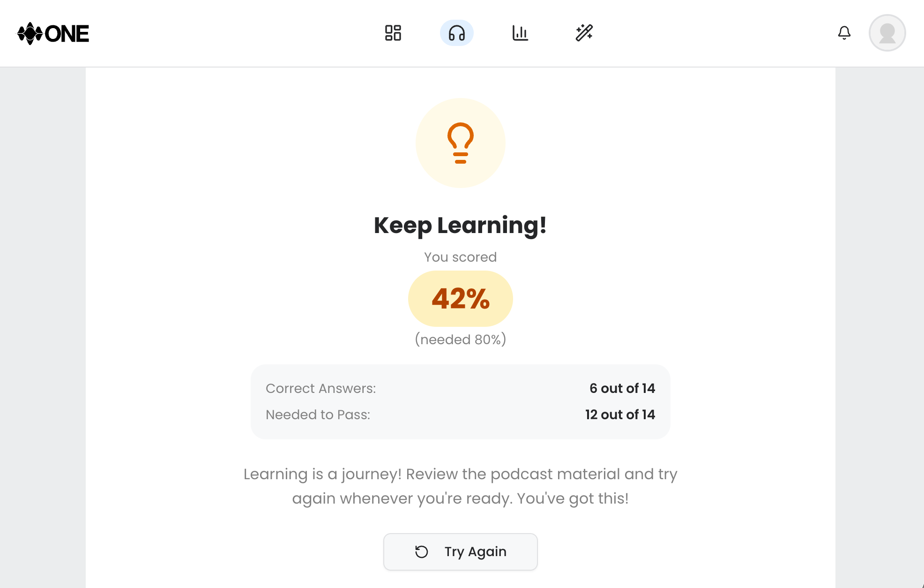
Task: Click the Keep Learning heading
Action: click(460, 226)
